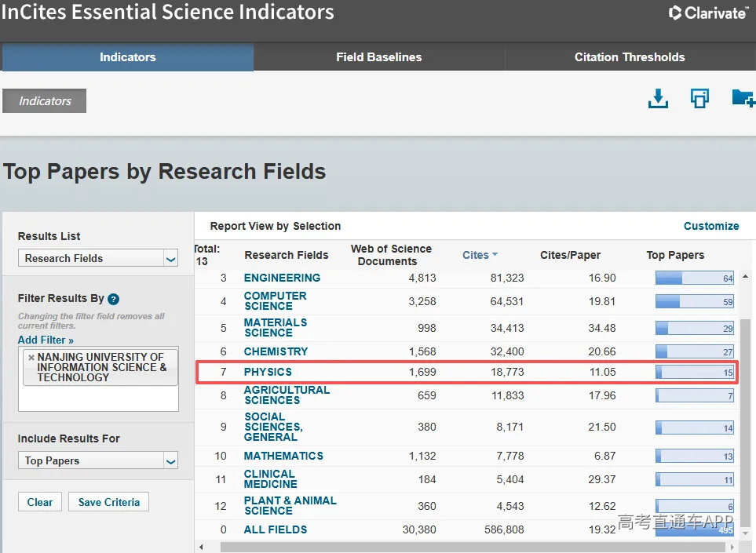Remove the Nanjing University filter with the x
756x553 pixels.
pos(31,358)
